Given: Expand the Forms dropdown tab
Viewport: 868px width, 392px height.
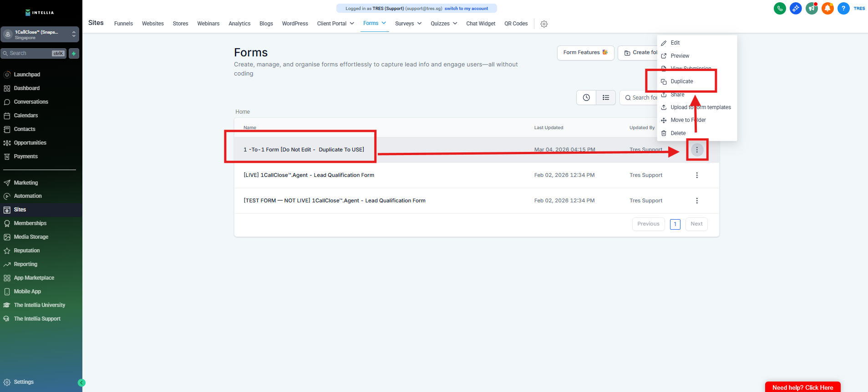Looking at the screenshot, I should [x=375, y=23].
